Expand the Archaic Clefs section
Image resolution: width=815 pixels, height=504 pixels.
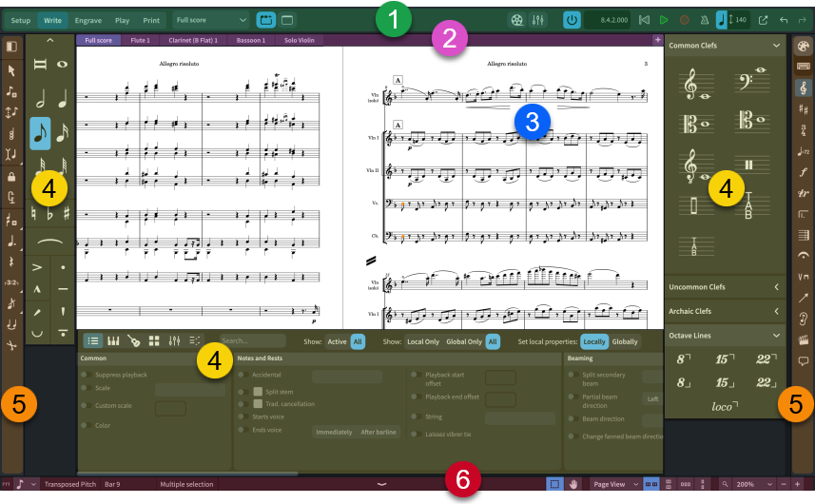coord(724,311)
